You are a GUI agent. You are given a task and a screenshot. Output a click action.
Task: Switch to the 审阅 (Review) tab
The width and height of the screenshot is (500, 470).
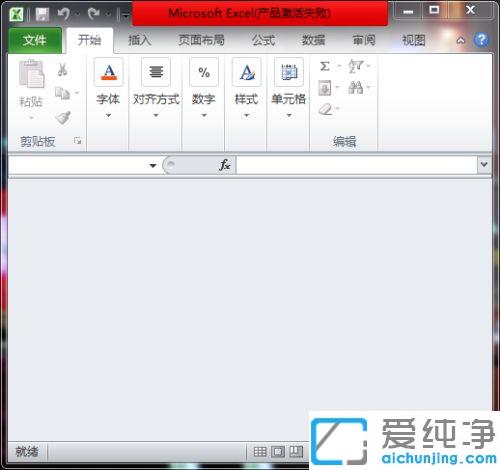point(364,40)
